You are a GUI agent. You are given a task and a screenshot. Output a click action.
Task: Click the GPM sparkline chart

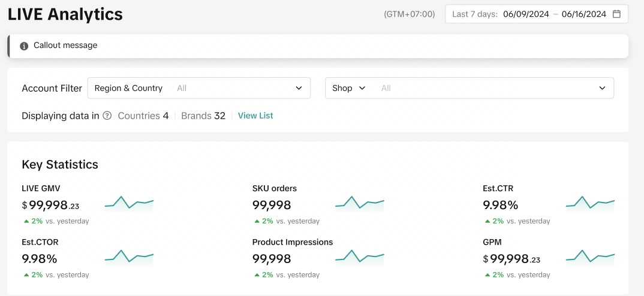coord(590,257)
